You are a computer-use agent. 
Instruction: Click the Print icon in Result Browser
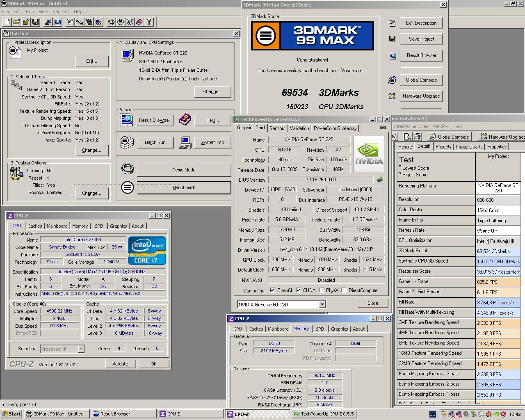(417, 137)
